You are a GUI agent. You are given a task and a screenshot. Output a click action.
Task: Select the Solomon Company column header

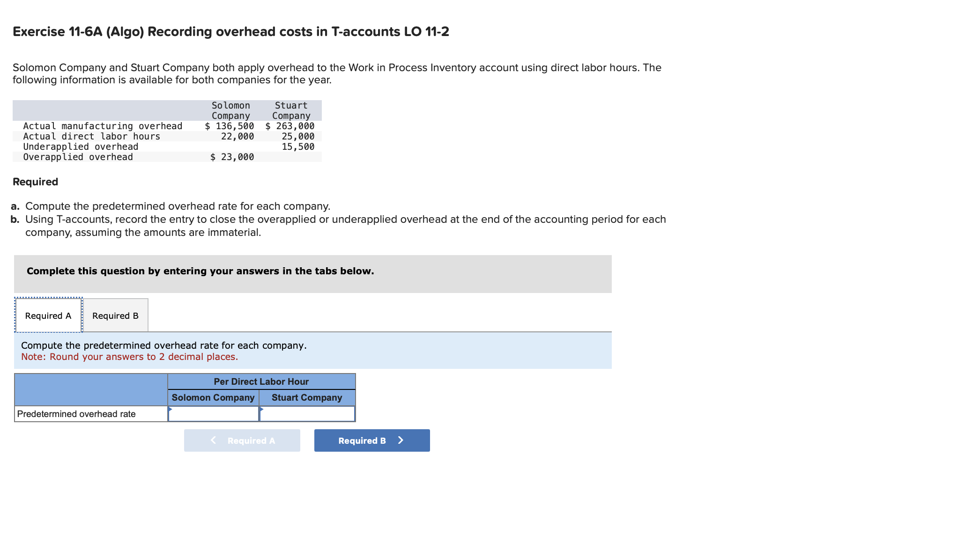pos(213,397)
